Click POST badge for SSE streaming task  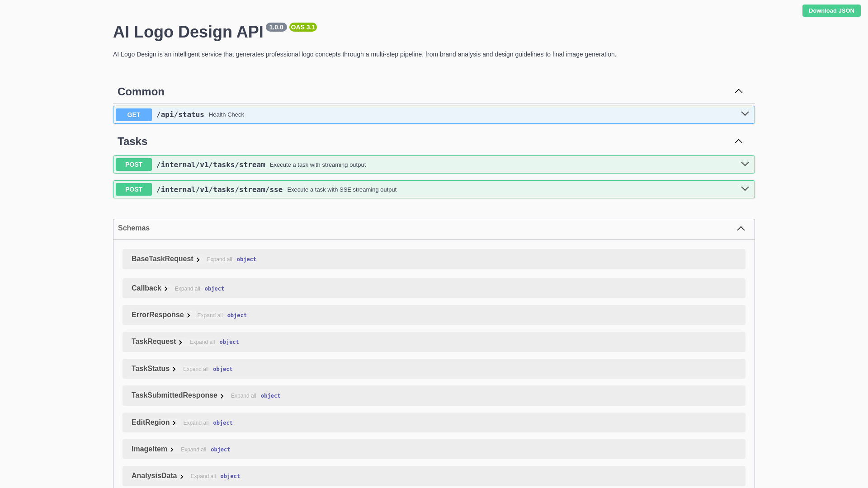tap(134, 189)
